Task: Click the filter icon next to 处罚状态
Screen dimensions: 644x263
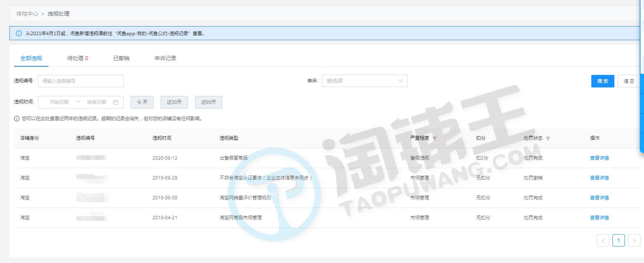Action: click(548, 139)
